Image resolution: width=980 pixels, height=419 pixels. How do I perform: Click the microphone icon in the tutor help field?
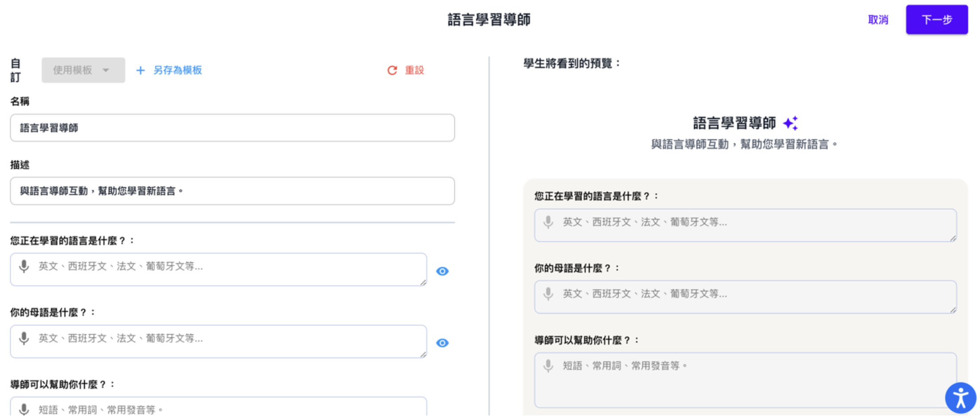(24, 409)
